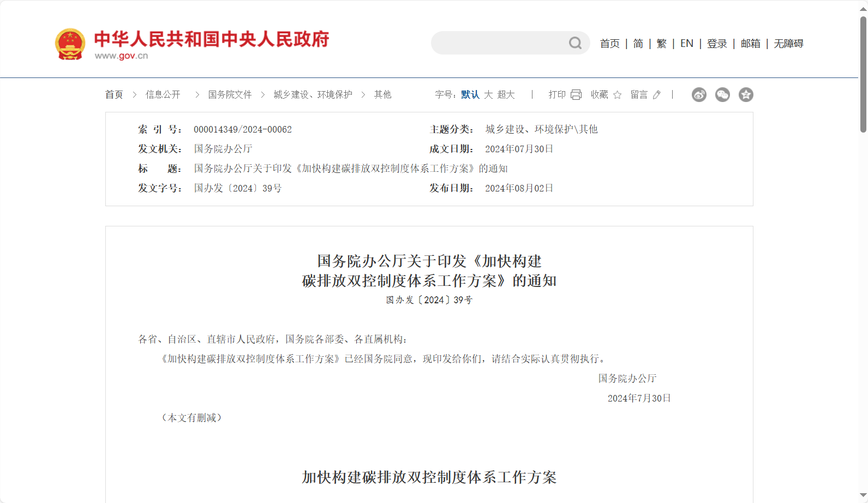The image size is (868, 503).
Task: Click the 标题 value in metadata table
Action: (x=351, y=169)
